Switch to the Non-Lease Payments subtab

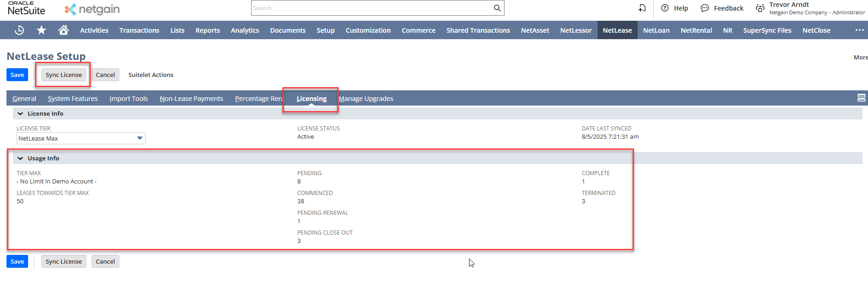pyautogui.click(x=191, y=99)
